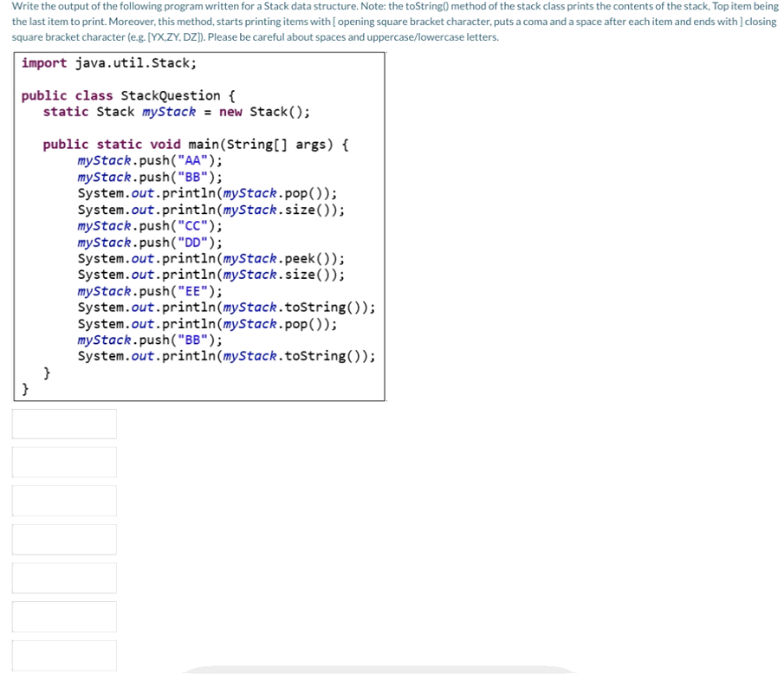Click the first answer input box
Image resolution: width=784 pixels, height=674 pixels.
(x=64, y=424)
